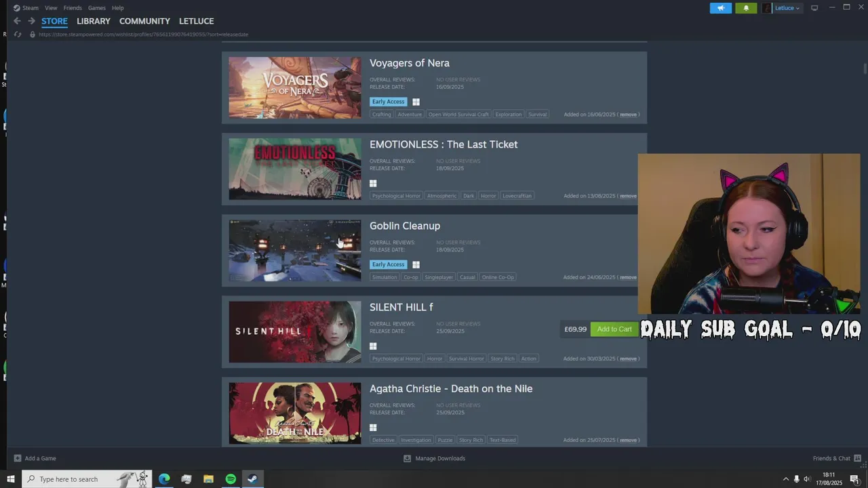The image size is (868, 488).
Task: Open EMOTIONLESS : The Last Ticket title
Action: coord(443,144)
